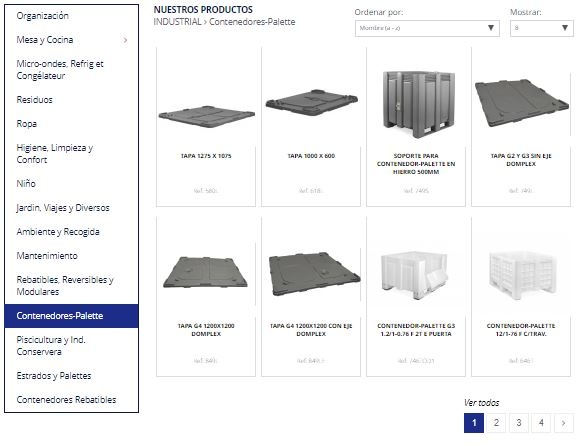This screenshot has height=445, width=580.
Task: Open the Contenedores Rebatibles category
Action: click(x=66, y=400)
